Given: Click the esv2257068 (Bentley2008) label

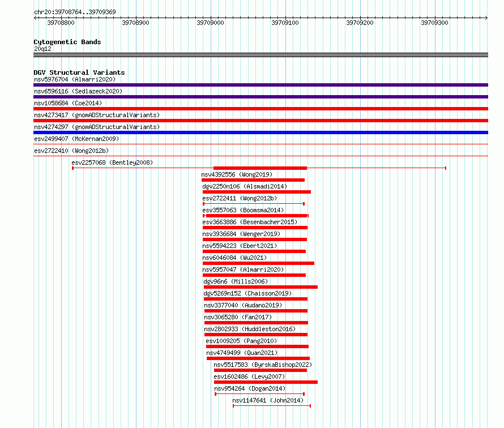Looking at the screenshot, I should click(112, 162).
